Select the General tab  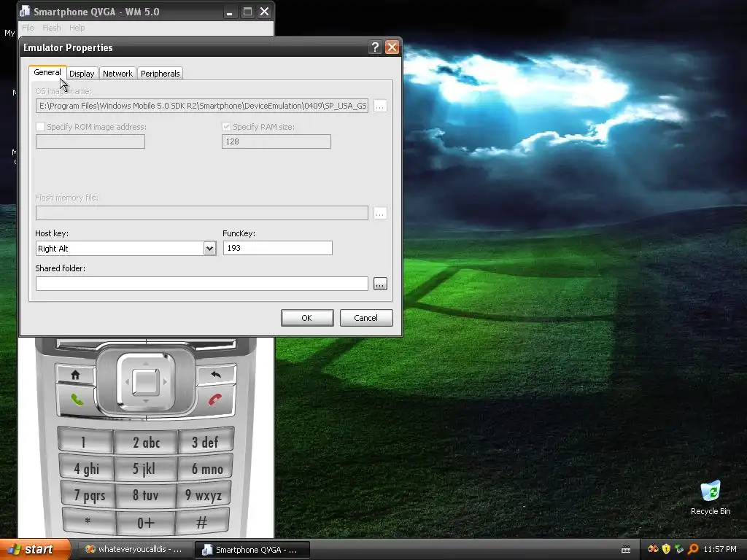point(47,72)
